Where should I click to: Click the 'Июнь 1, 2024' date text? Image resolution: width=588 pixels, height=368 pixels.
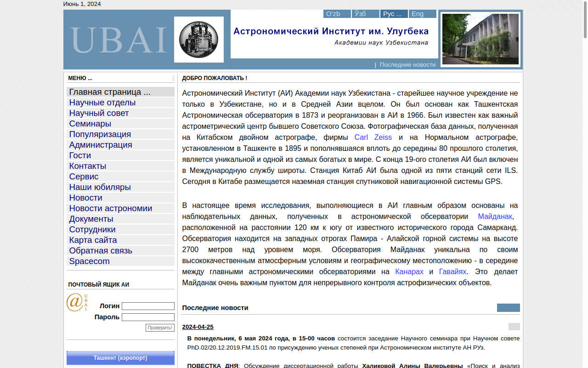pyautogui.click(x=82, y=4)
